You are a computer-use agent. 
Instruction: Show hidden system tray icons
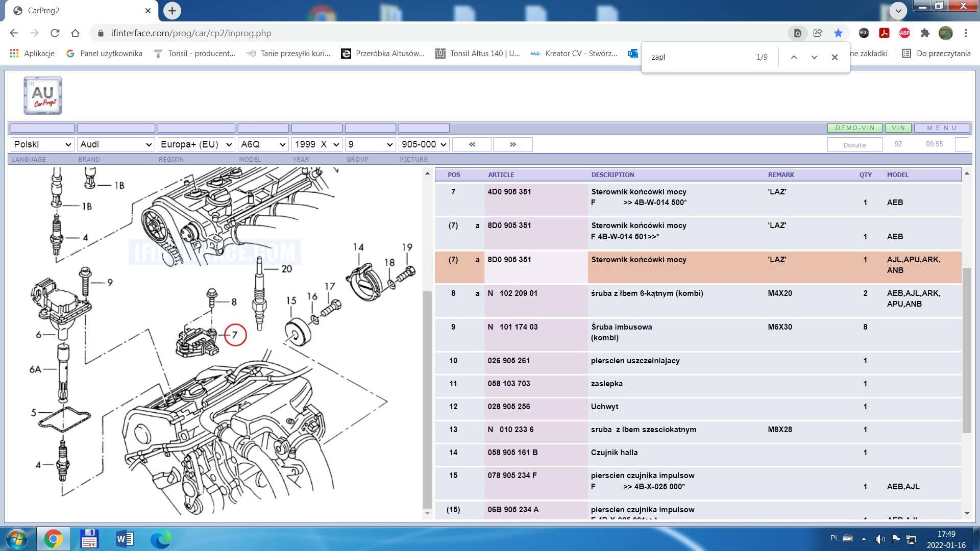click(864, 539)
